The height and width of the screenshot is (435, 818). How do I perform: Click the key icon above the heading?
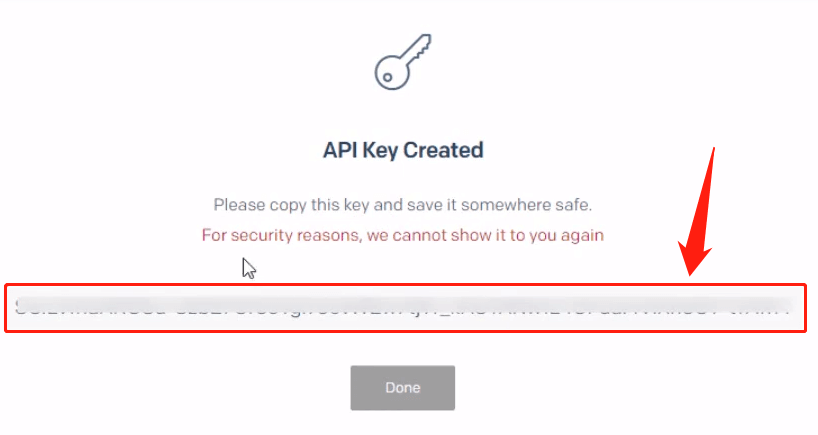point(402,60)
